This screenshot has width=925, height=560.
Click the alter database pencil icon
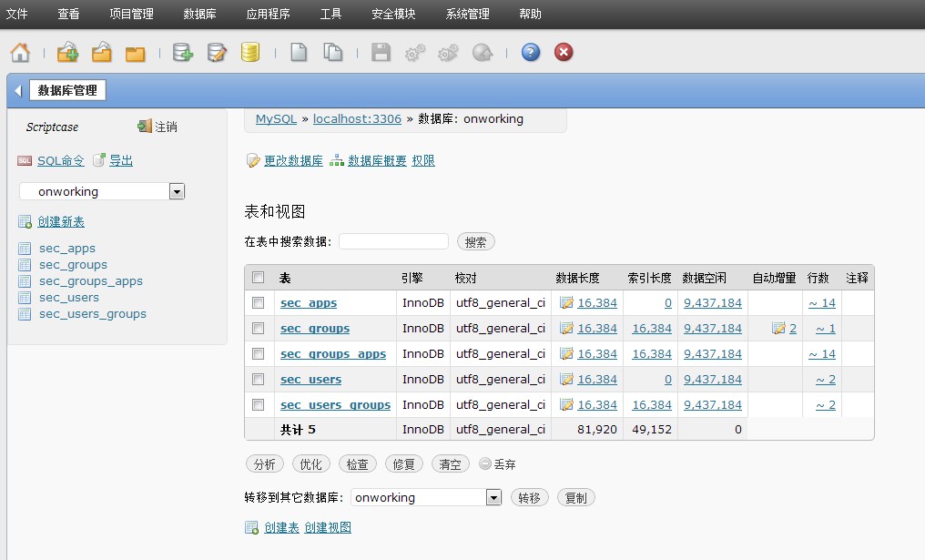(x=253, y=160)
